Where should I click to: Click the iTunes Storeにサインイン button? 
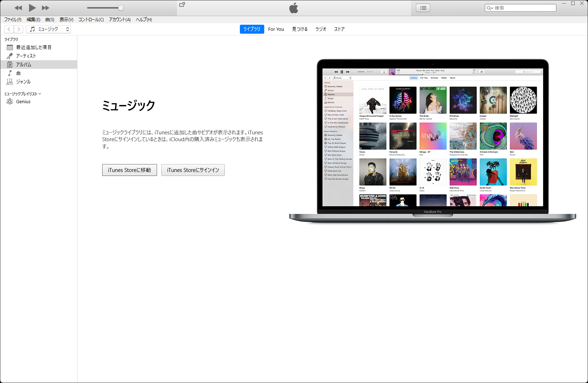[x=193, y=170]
